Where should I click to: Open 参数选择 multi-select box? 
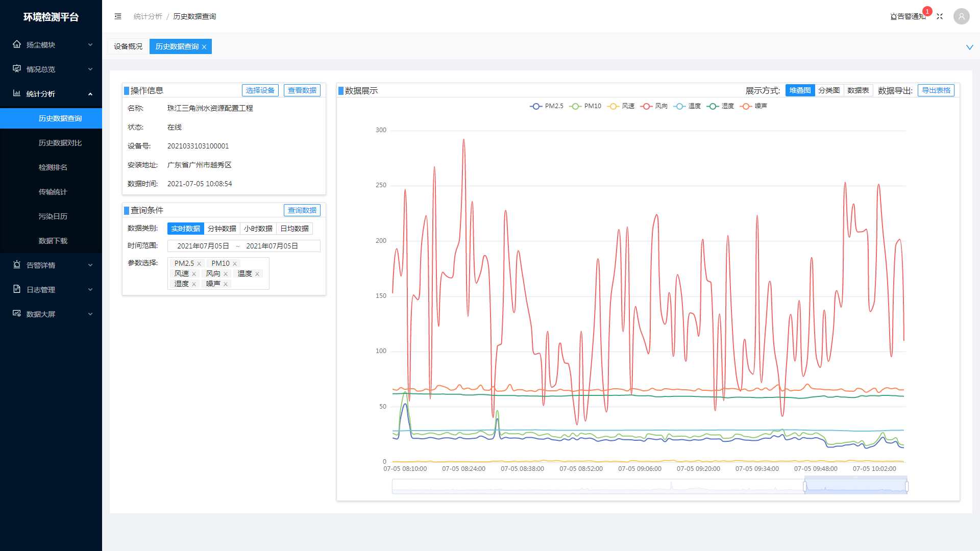pos(218,273)
